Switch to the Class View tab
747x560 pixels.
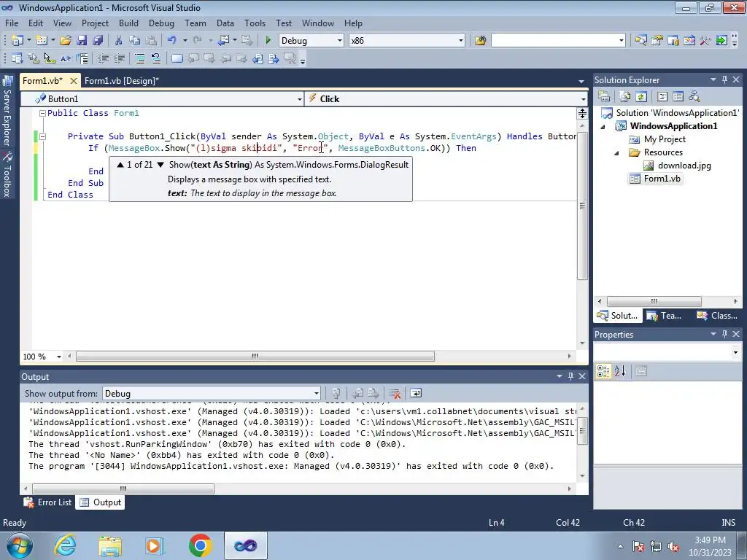pos(718,315)
